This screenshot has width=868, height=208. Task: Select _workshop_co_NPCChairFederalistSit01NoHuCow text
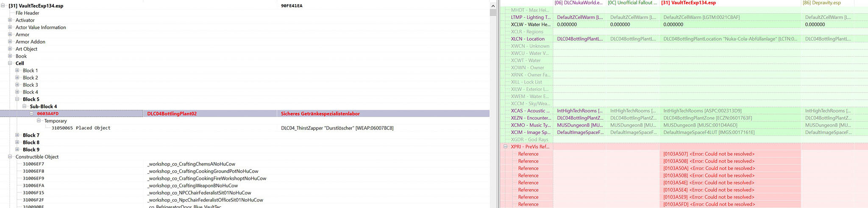(199, 193)
